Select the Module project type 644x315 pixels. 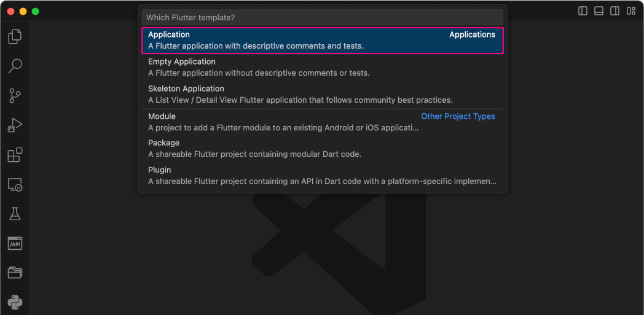click(x=323, y=122)
